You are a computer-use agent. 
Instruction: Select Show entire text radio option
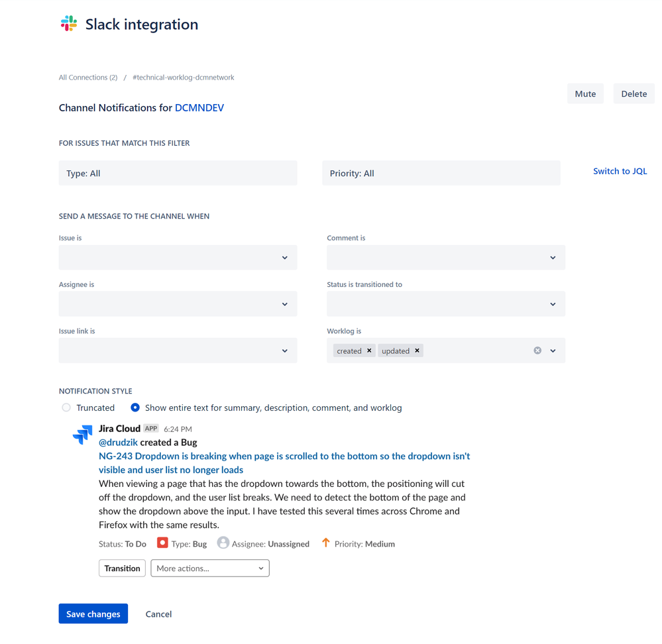135,407
